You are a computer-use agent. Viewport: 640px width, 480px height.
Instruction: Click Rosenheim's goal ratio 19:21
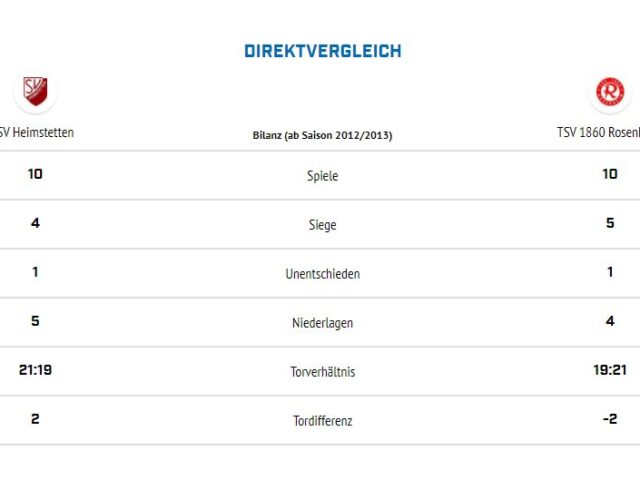[609, 370]
